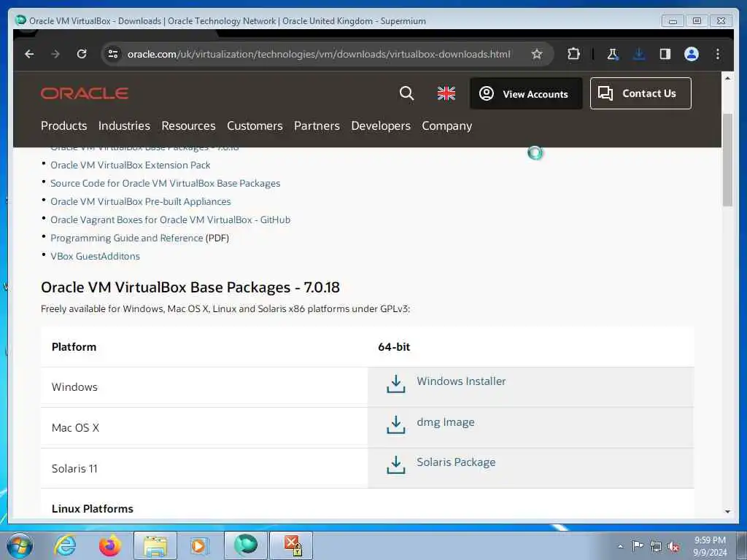Click the network tray icon
This screenshot has height=560, width=747.
[x=656, y=547]
